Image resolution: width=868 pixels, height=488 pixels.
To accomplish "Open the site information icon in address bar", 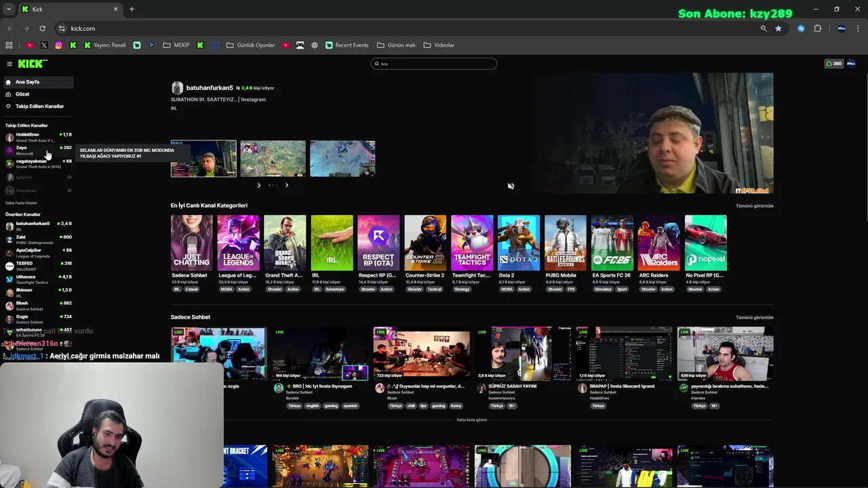I will tap(62, 28).
